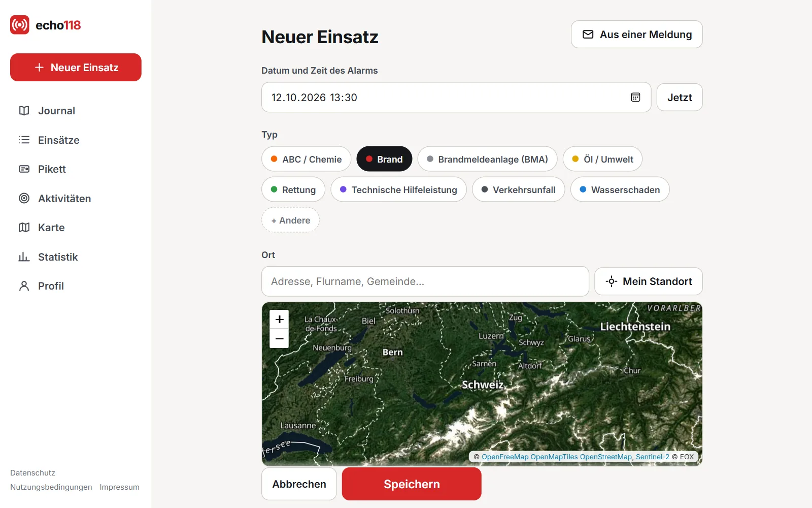Click the Pikett pager icon
Image resolution: width=812 pixels, height=508 pixels.
pos(24,169)
